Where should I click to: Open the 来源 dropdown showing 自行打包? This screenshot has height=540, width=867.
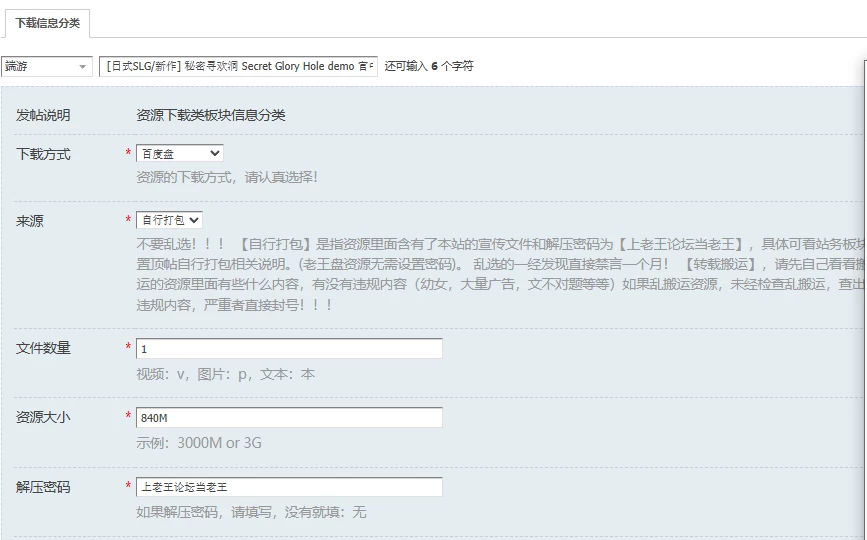click(169, 220)
